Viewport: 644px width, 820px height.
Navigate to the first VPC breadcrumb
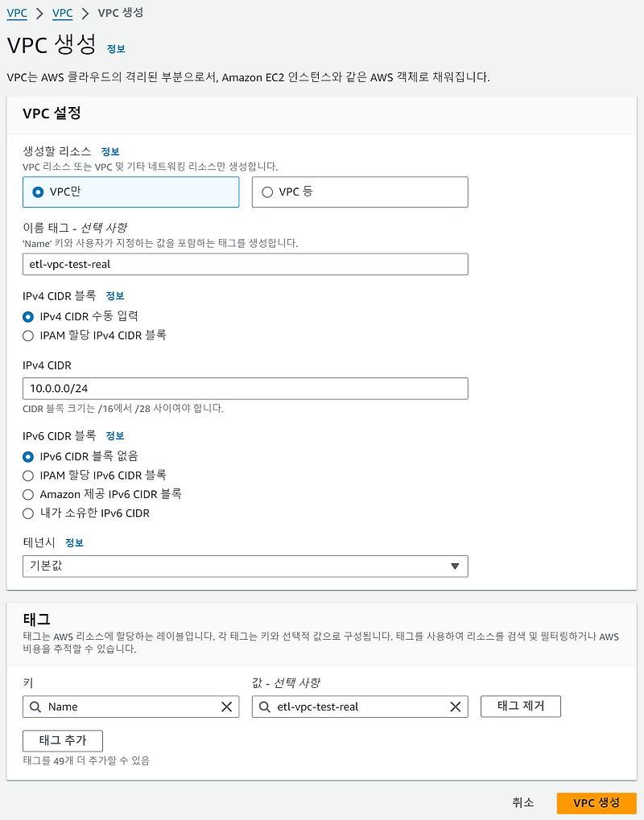click(x=17, y=13)
